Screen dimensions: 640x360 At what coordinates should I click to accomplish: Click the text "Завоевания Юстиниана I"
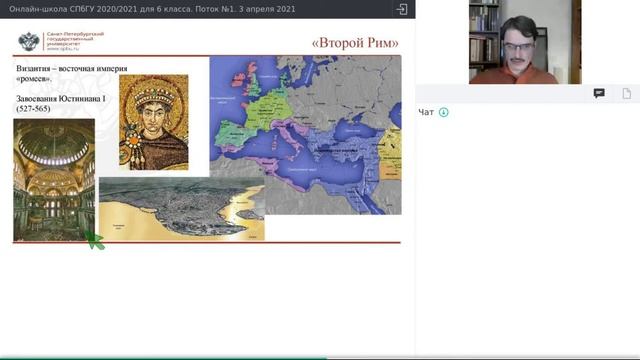tap(61, 99)
